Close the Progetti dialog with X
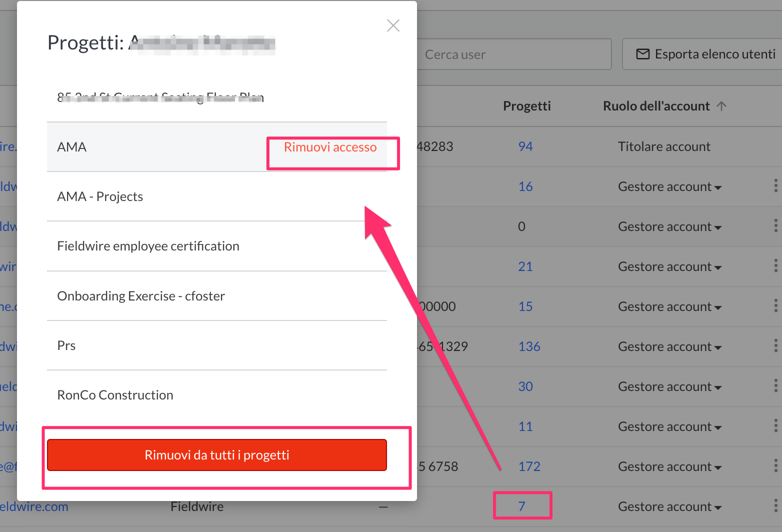Image resolution: width=782 pixels, height=532 pixels. click(x=393, y=25)
